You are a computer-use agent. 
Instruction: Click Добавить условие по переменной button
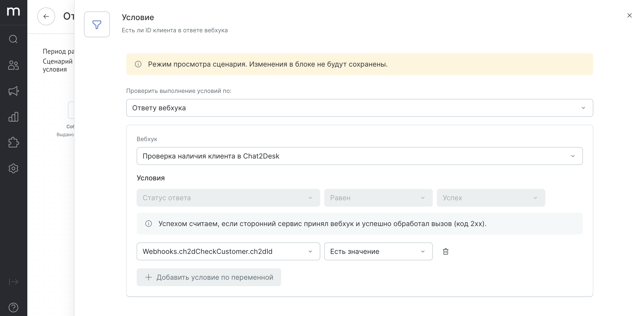pyautogui.click(x=209, y=277)
